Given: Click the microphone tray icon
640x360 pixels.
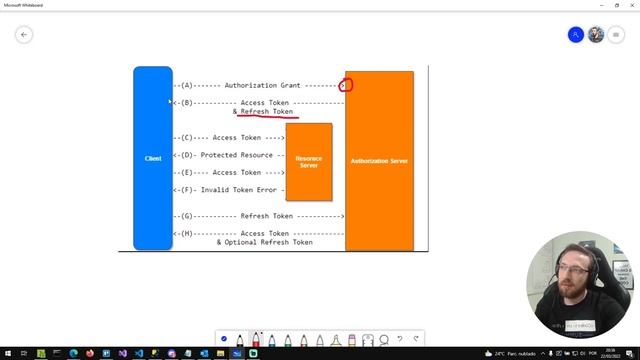Looking at the screenshot, I should click(x=551, y=353).
